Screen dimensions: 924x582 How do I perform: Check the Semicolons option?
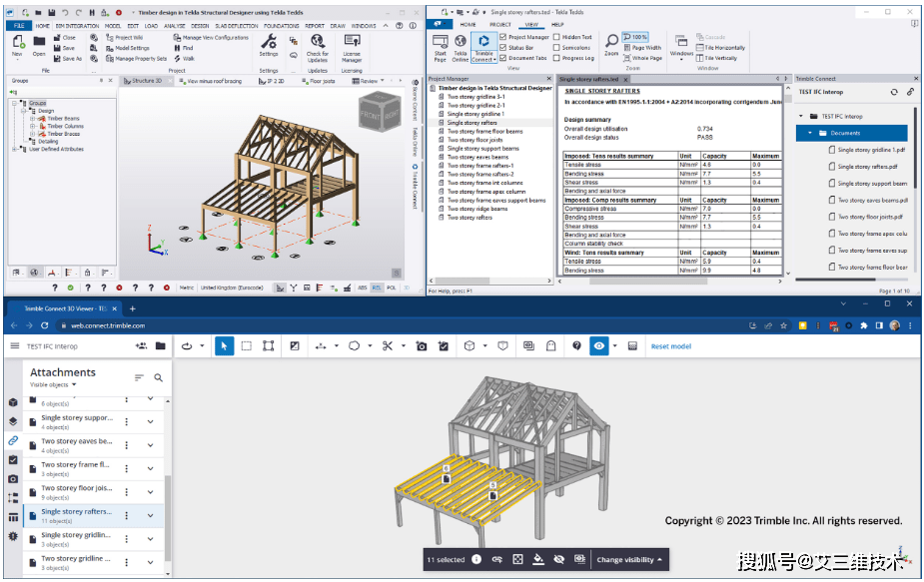coord(556,48)
